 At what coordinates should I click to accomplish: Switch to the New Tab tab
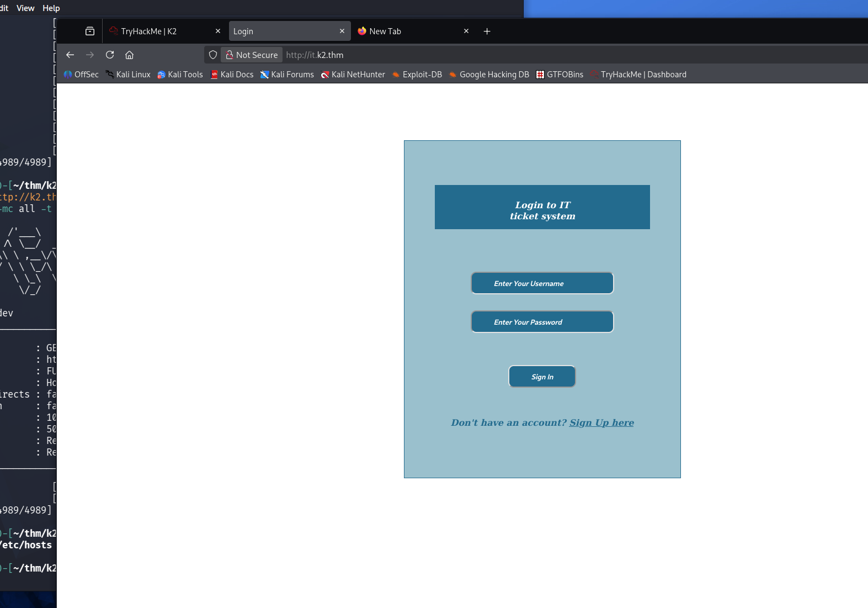coord(414,31)
